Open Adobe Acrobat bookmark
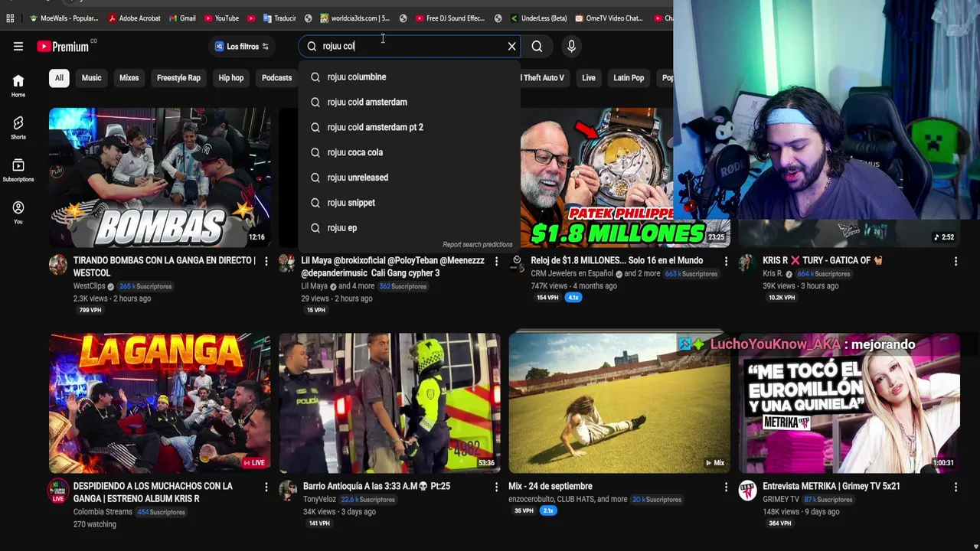980x551 pixels. click(134, 18)
